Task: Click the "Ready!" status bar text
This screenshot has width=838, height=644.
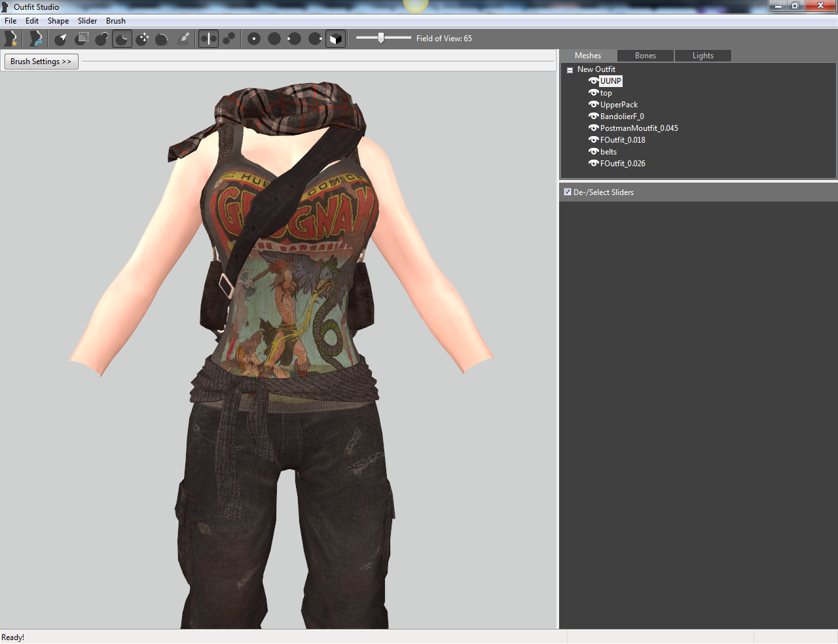Action: point(13,637)
